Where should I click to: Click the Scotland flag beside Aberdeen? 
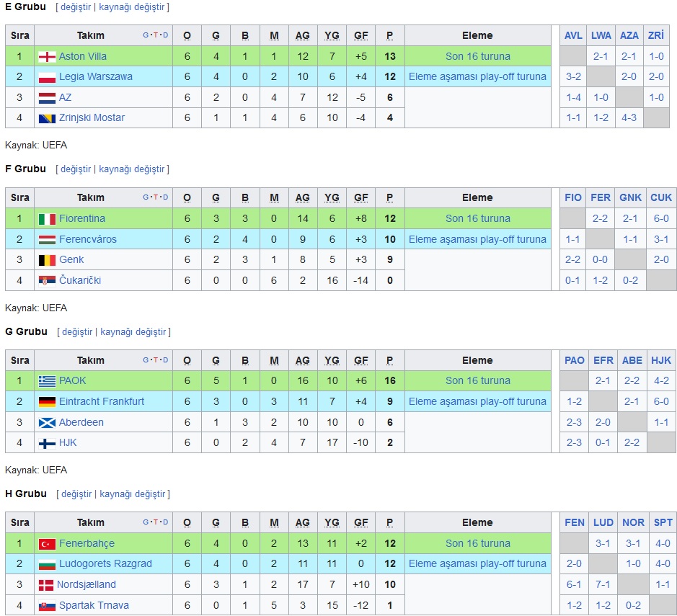pyautogui.click(x=47, y=423)
